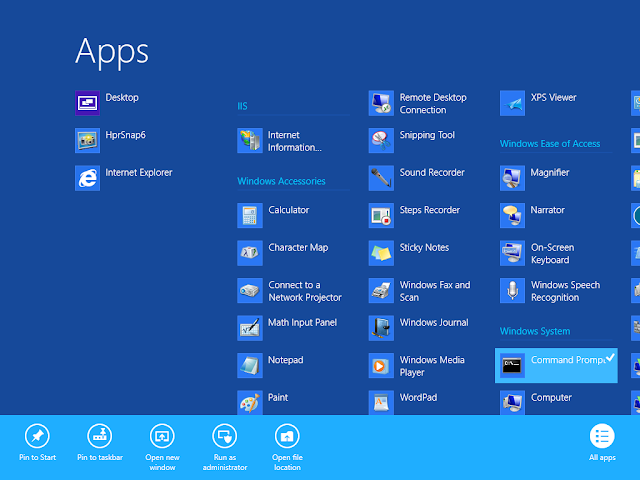Image resolution: width=640 pixels, height=480 pixels.
Task: Open Sound Recorder microphone icon
Action: click(x=381, y=178)
